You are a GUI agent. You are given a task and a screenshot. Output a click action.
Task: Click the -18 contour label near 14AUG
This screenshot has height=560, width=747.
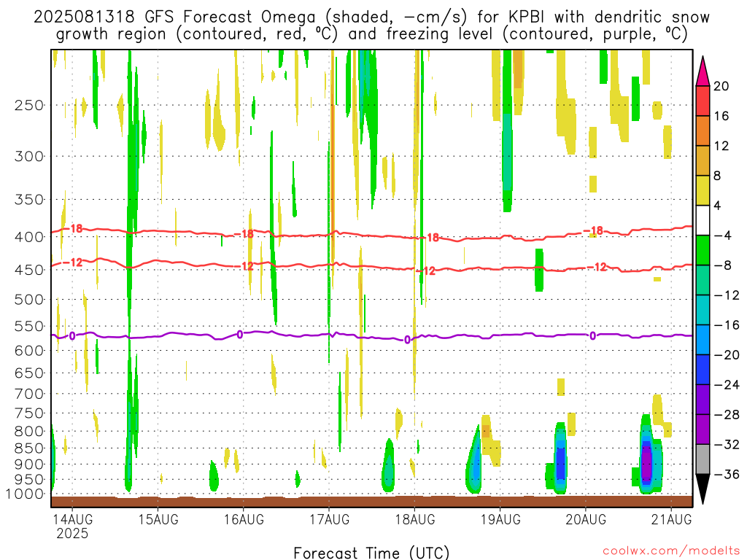[x=74, y=228]
